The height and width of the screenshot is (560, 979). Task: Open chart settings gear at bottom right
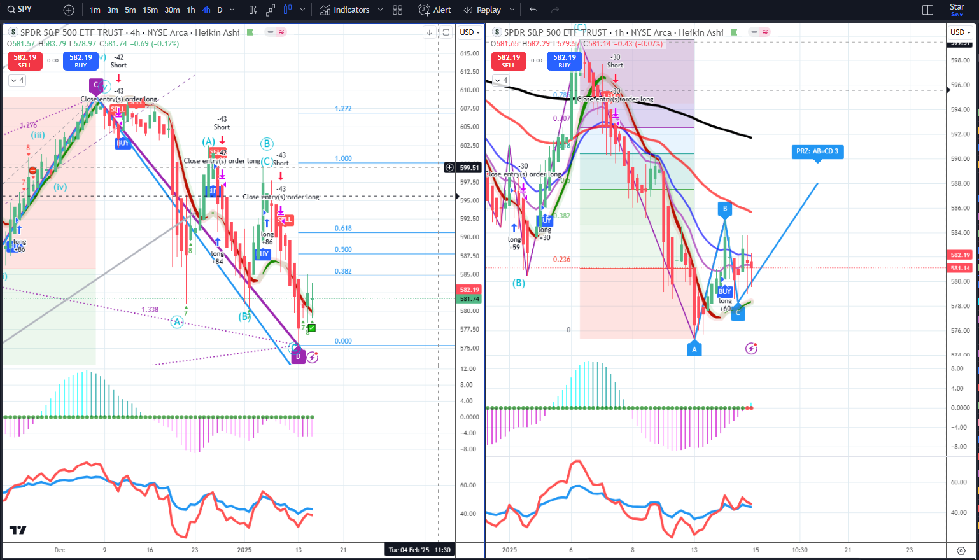point(961,550)
